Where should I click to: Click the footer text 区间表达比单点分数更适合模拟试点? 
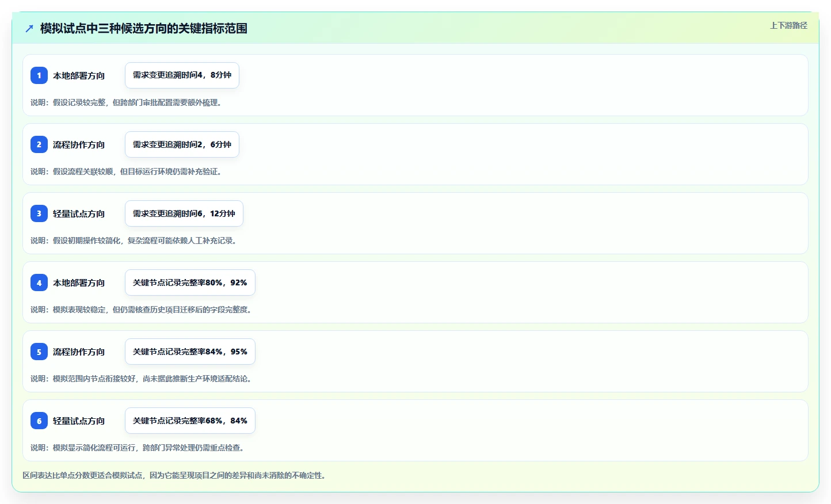[x=82, y=475]
